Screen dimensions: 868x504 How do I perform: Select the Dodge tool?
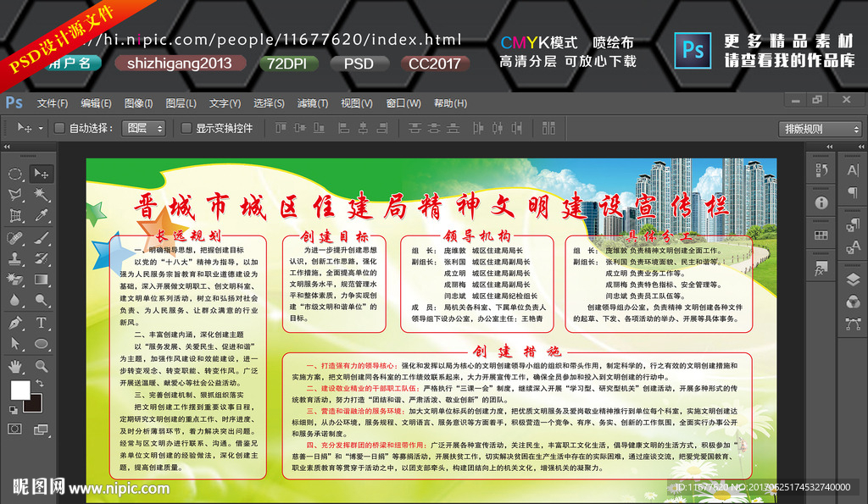tap(41, 301)
